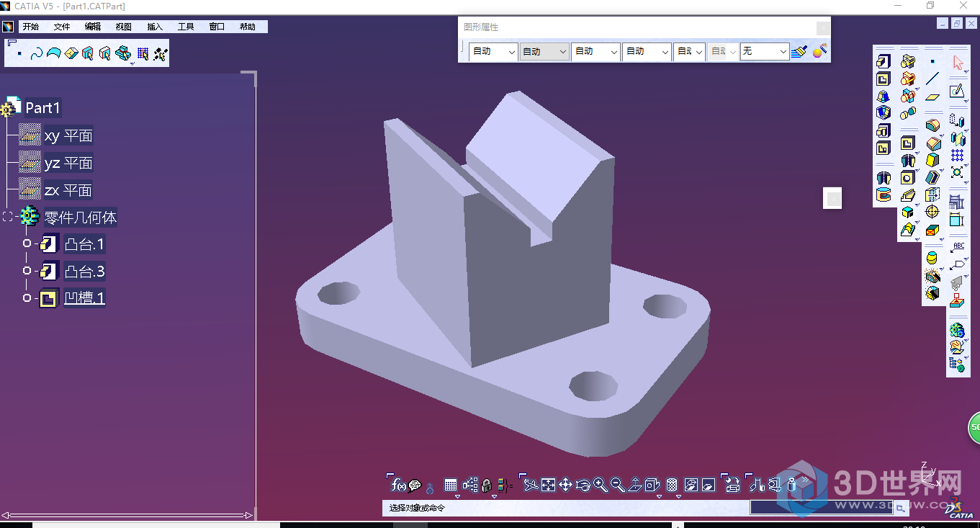Select the zx 平面 tree node

tap(68, 190)
